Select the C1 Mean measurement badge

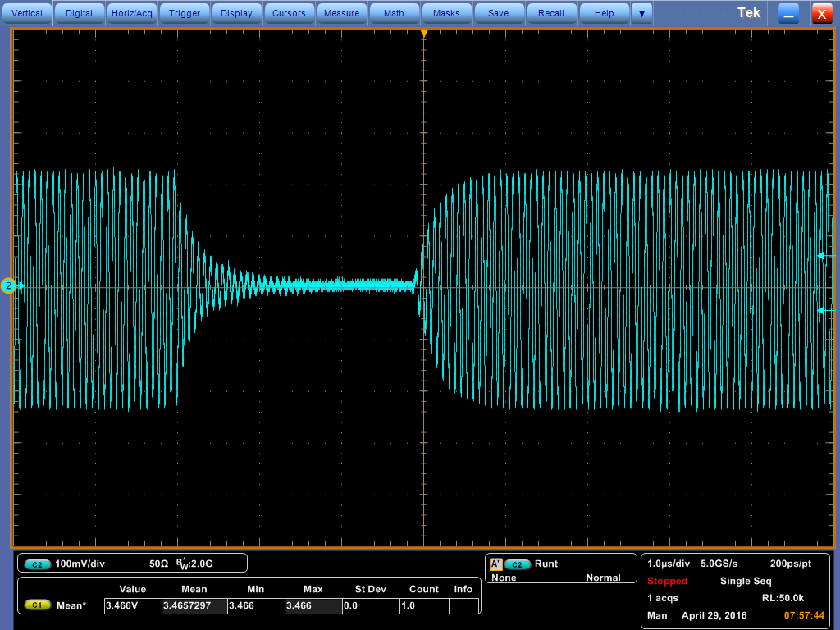[37, 605]
